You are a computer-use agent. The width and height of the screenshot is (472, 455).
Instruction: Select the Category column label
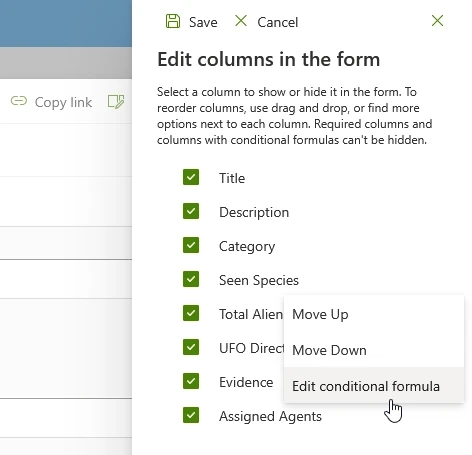[247, 247]
